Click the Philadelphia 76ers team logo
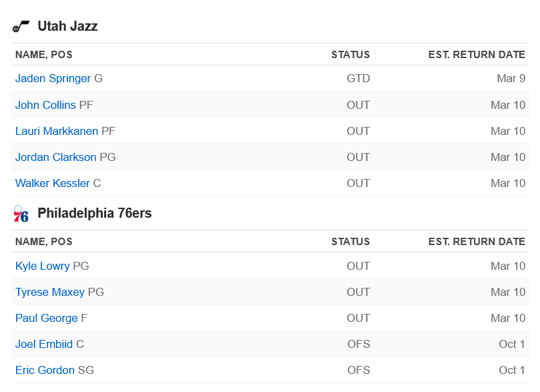The width and height of the screenshot is (540, 392). click(21, 214)
